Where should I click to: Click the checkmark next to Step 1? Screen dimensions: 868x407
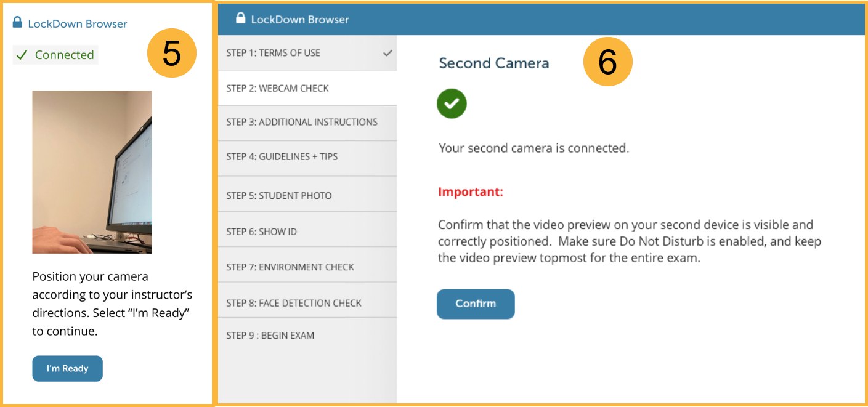click(387, 53)
